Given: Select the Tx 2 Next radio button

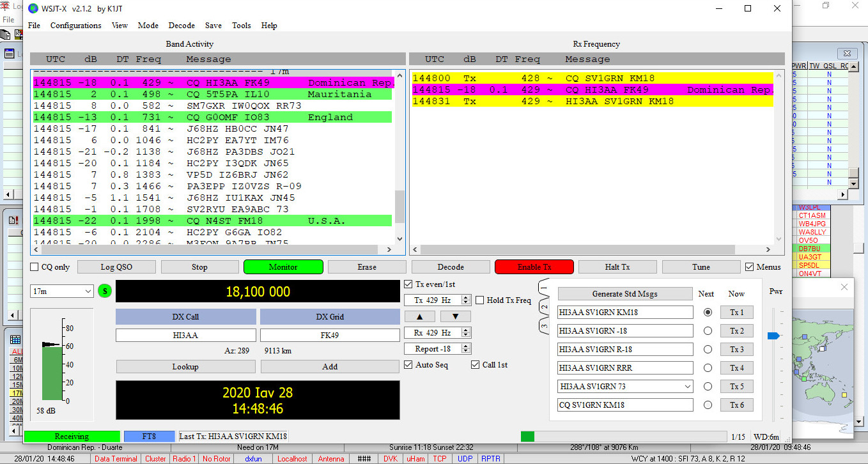Looking at the screenshot, I should coord(706,330).
